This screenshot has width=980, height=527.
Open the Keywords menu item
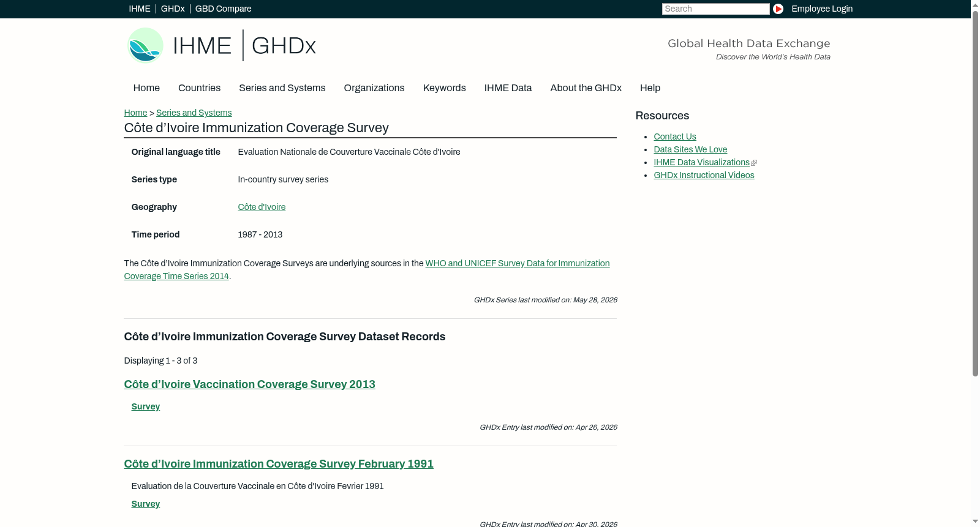444,88
